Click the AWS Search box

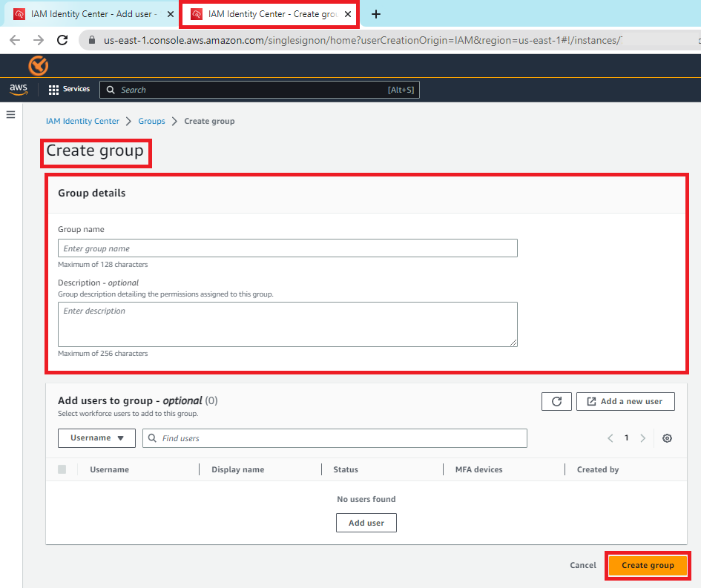(260, 90)
